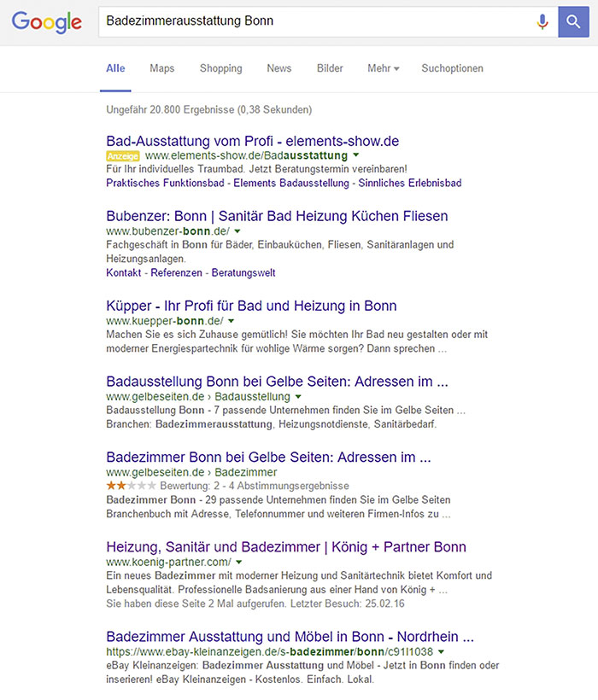Click 'Für Ihr individuelles Traumbad' ad description
Viewport: 598px width, 700px height.
pyautogui.click(x=257, y=169)
